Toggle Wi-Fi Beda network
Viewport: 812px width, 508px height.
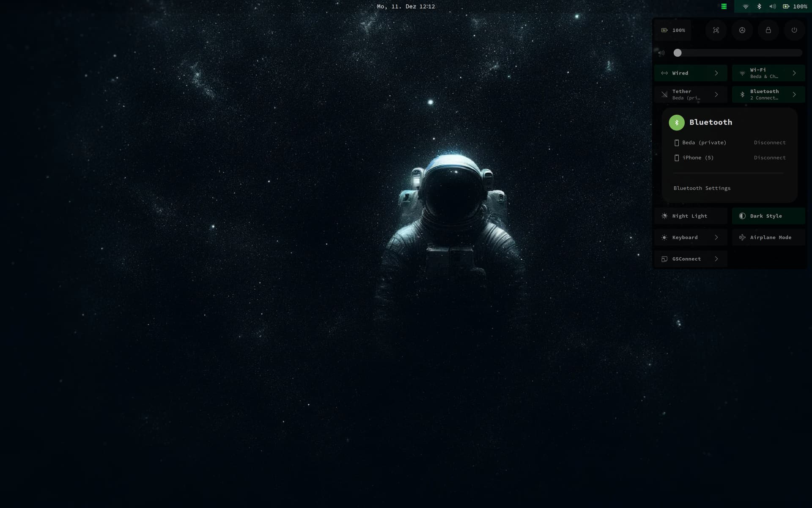tap(758, 73)
